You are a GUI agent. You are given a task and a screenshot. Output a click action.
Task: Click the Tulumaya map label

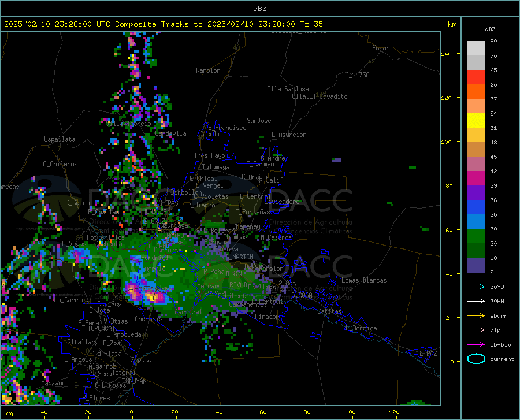pyautogui.click(x=216, y=167)
